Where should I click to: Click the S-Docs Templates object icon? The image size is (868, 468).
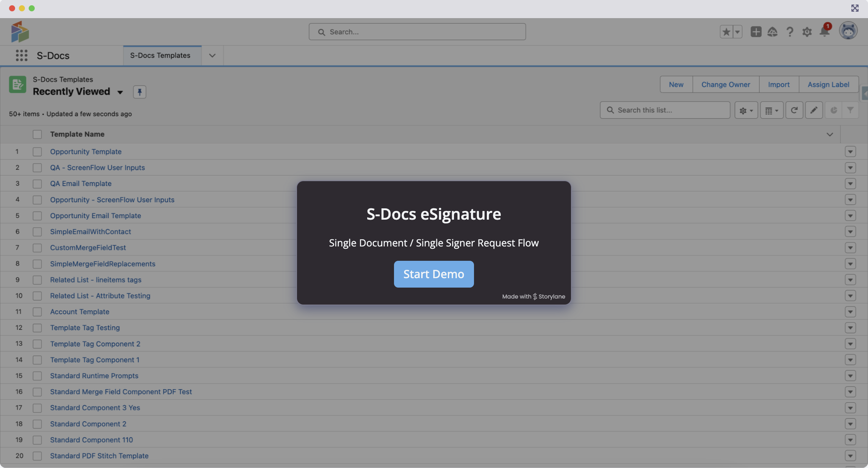[17, 85]
